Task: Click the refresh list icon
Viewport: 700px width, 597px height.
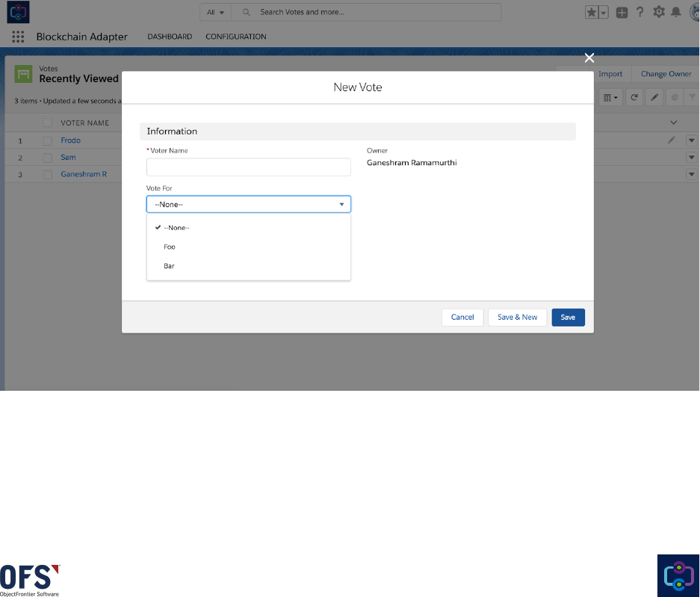Action: [x=634, y=97]
